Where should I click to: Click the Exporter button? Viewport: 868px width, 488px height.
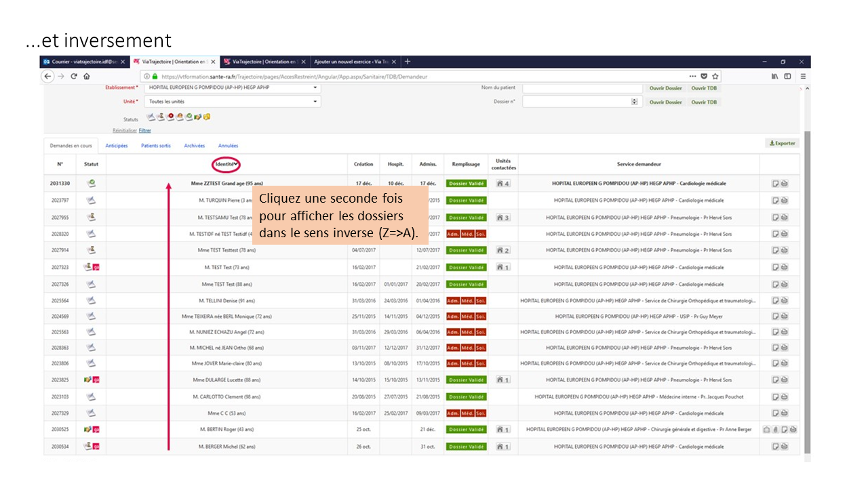(x=782, y=143)
